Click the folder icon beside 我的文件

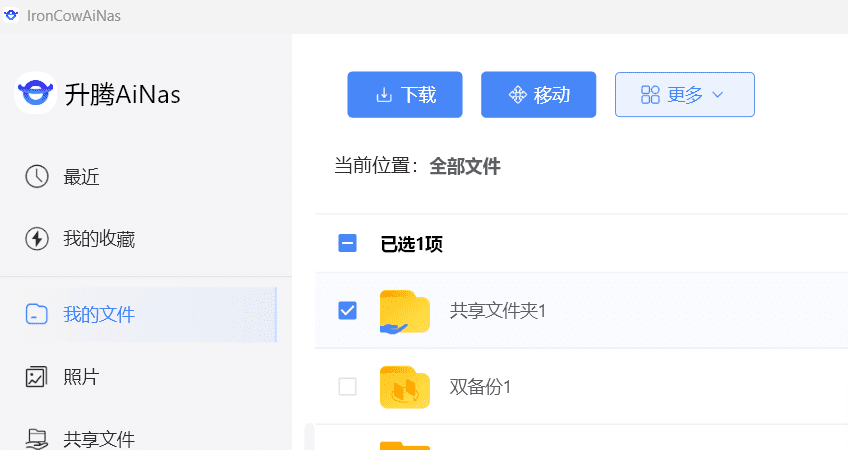37,315
